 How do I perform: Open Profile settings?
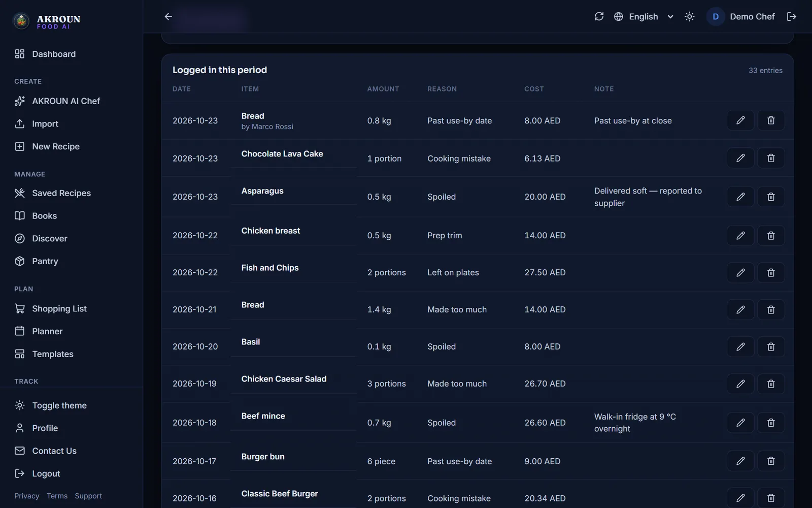click(x=71, y=428)
